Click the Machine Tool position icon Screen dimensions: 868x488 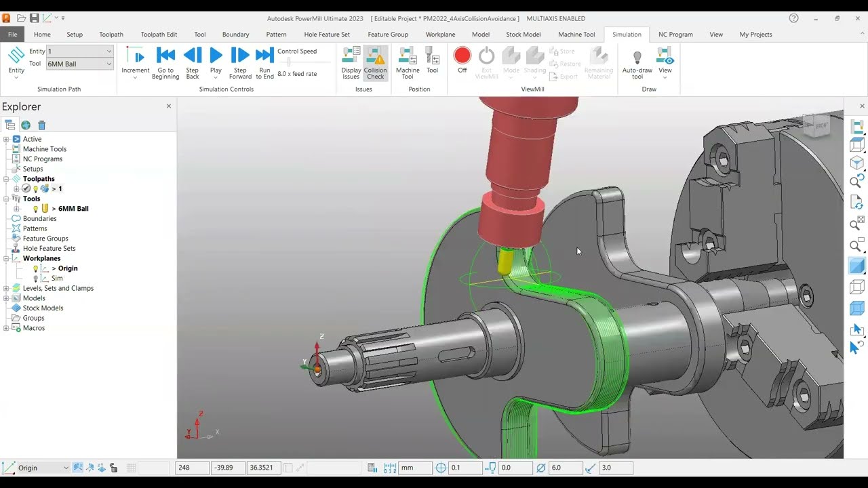(408, 63)
